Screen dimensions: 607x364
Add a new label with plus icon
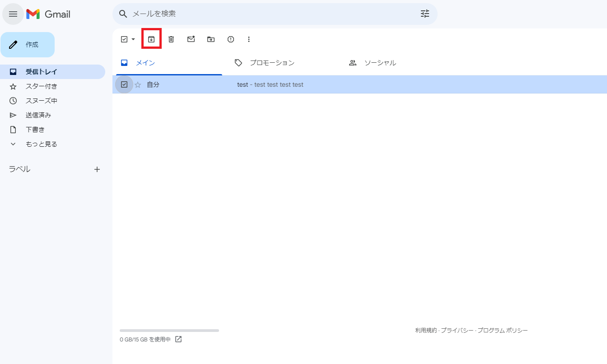pyautogui.click(x=97, y=169)
